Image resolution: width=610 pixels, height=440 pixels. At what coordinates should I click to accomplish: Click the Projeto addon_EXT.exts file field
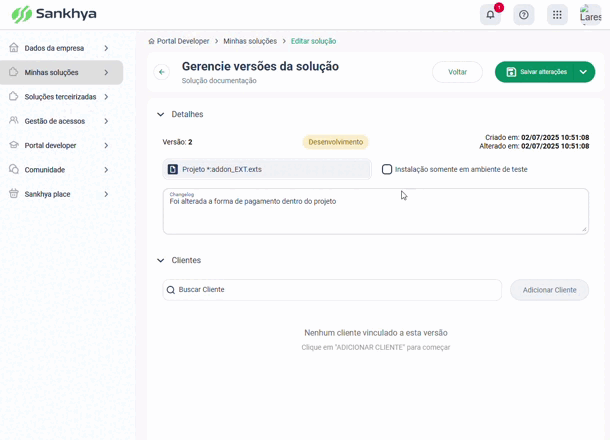(267, 169)
